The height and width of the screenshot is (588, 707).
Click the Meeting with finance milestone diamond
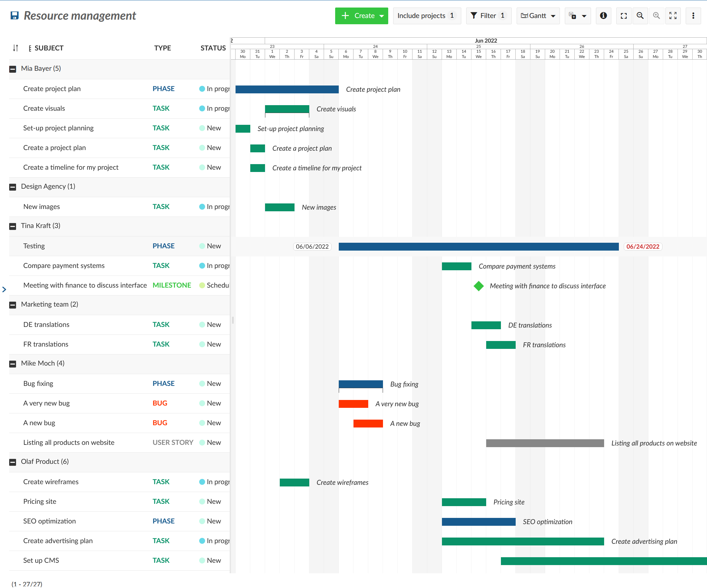pyautogui.click(x=479, y=287)
